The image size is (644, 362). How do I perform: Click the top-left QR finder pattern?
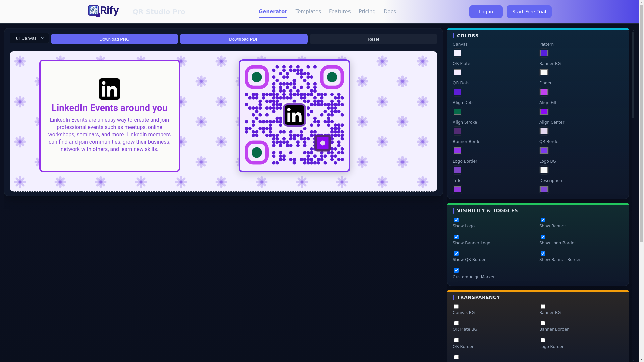click(257, 77)
